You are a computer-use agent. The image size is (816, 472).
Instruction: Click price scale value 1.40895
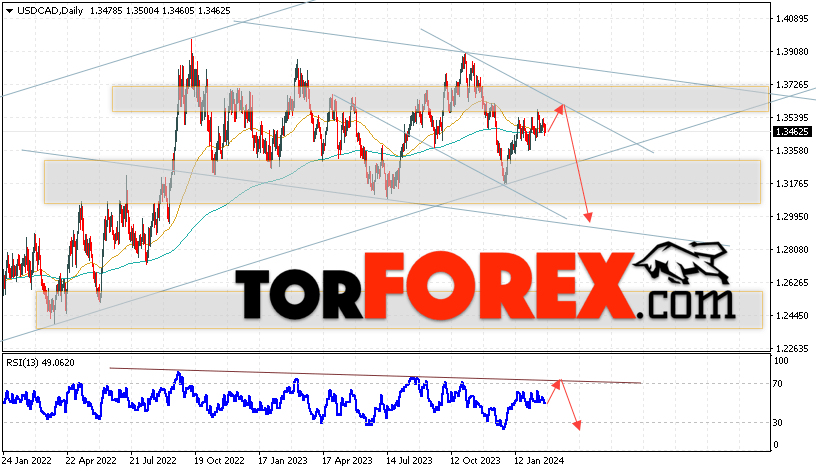click(792, 19)
